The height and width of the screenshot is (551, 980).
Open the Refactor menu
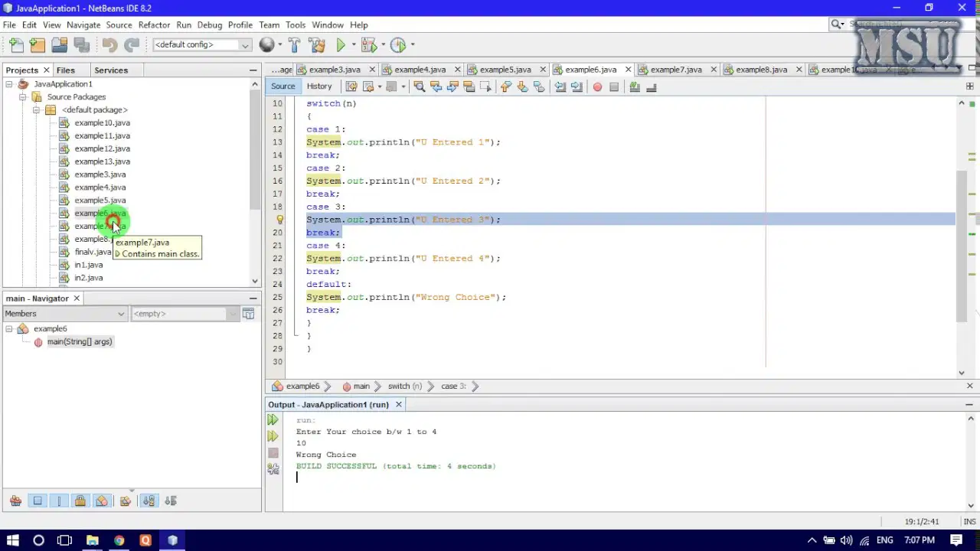coord(154,24)
